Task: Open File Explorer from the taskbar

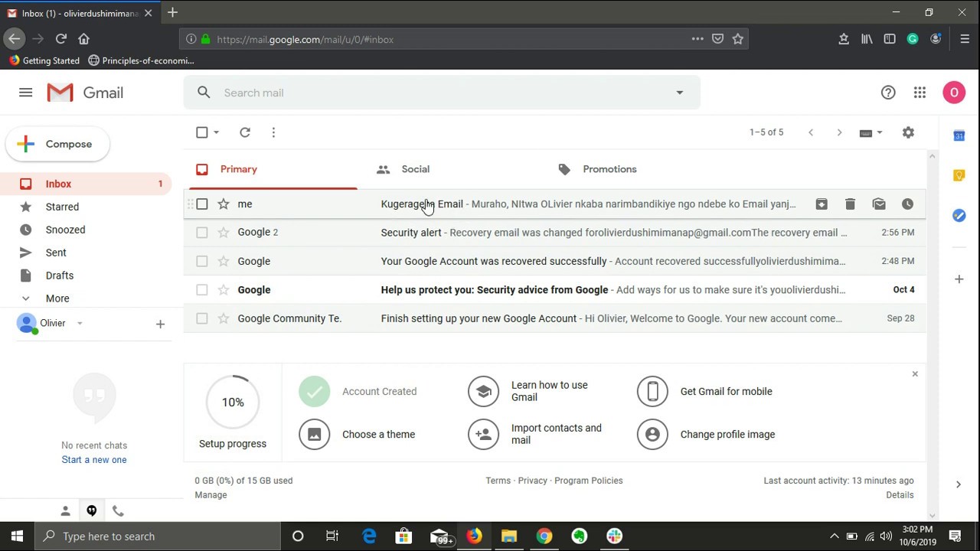Action: click(509, 536)
